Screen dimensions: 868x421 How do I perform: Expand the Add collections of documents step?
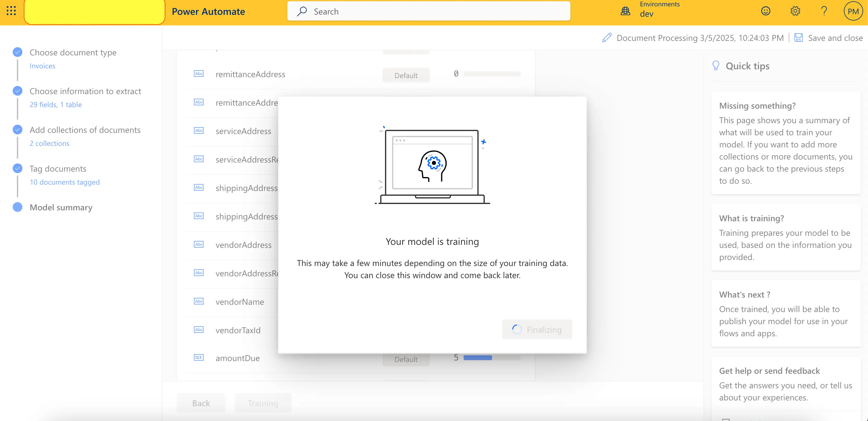coord(85,129)
